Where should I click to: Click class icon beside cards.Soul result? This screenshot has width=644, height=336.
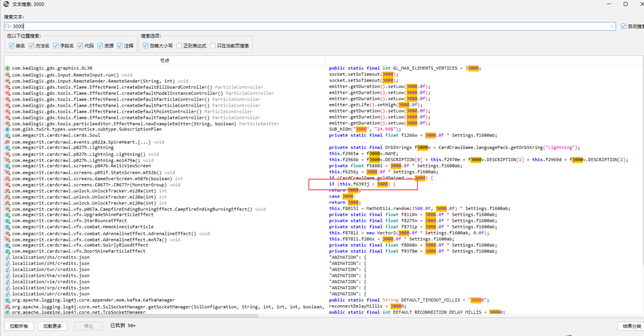(8, 136)
